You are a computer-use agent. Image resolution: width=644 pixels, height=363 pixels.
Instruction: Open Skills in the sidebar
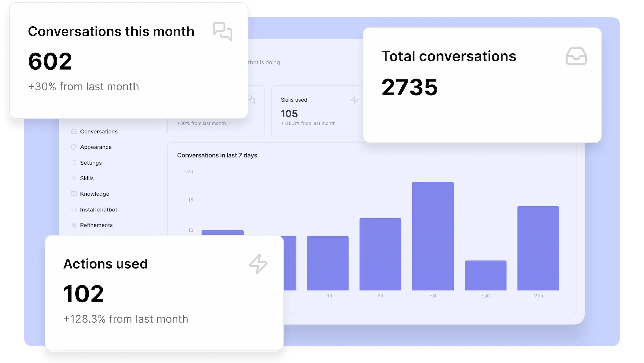click(87, 178)
